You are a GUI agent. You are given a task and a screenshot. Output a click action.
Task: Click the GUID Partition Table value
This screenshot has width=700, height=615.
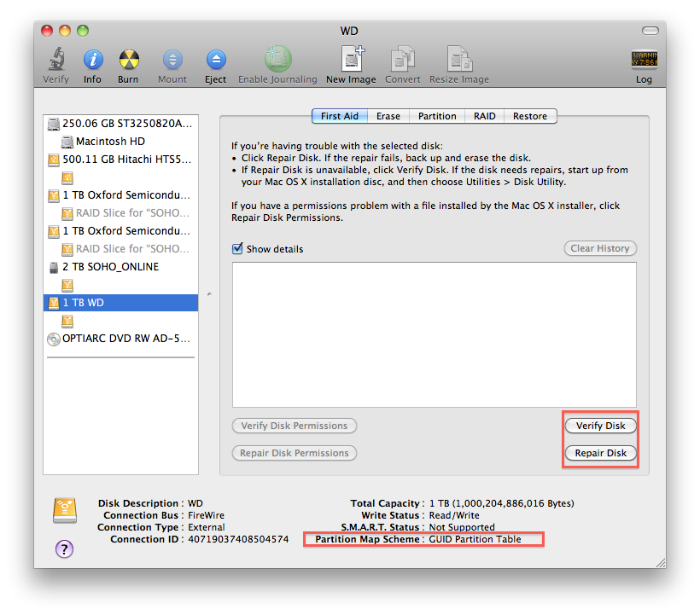pos(475,539)
